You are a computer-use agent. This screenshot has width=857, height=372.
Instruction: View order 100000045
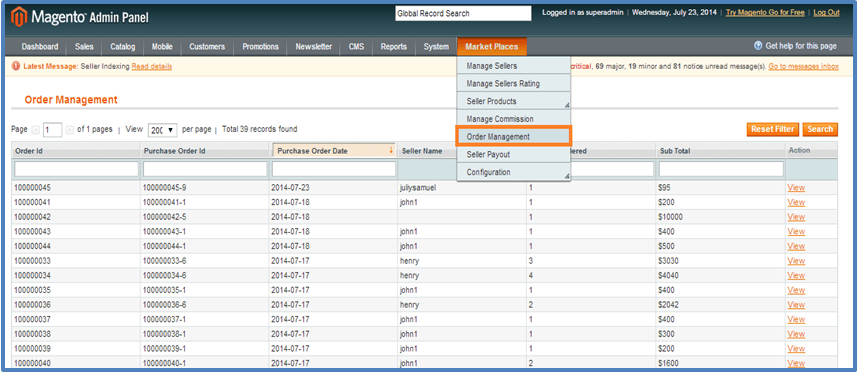796,187
